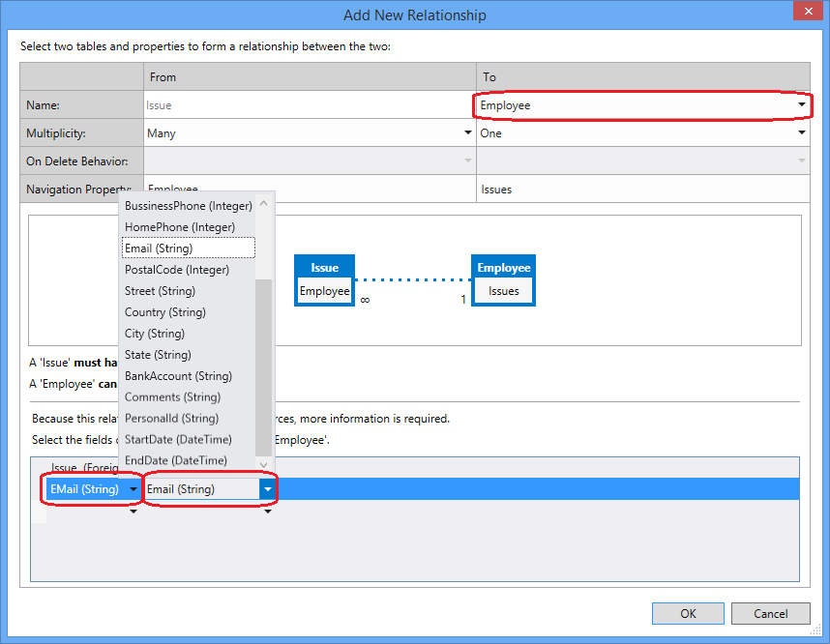Open the To Multiplicity dropdown showing One
830x644 pixels.
800,132
